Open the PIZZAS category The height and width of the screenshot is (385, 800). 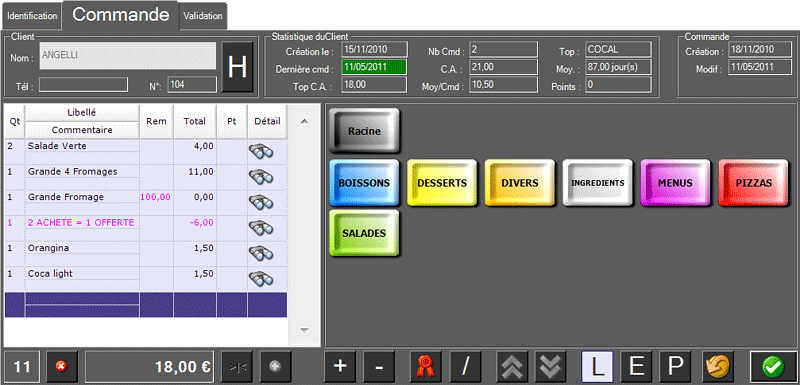[753, 183]
